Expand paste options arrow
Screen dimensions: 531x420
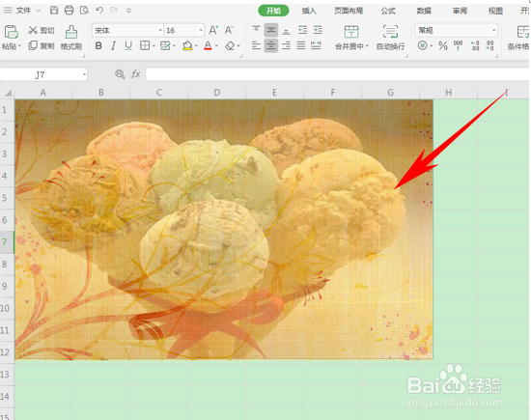coord(19,46)
